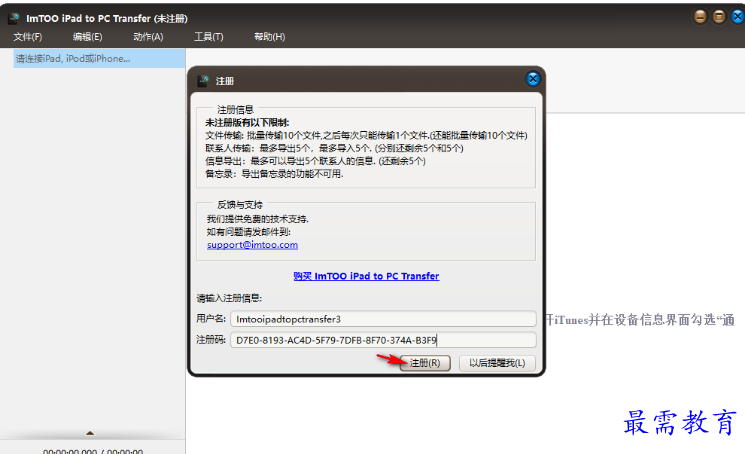Open the 文件(F) menu
This screenshot has height=454, width=745.
(x=28, y=37)
